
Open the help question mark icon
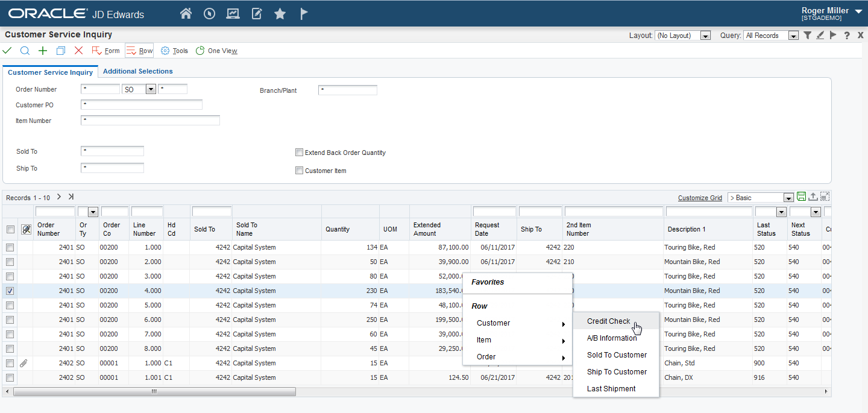847,36
